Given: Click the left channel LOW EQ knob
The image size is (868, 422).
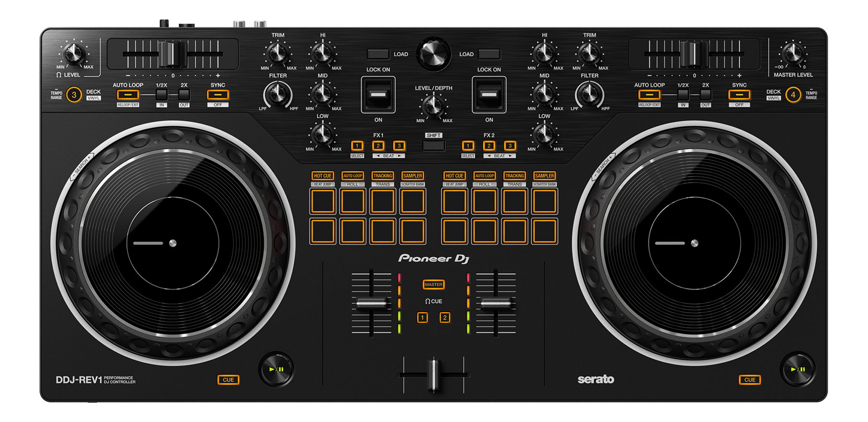Looking at the screenshot, I should click(323, 134).
